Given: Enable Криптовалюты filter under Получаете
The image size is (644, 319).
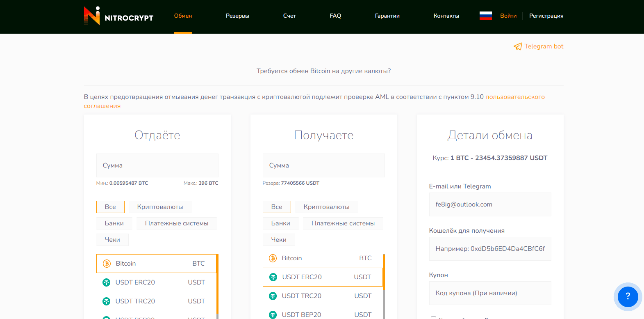Looking at the screenshot, I should pos(326,207).
